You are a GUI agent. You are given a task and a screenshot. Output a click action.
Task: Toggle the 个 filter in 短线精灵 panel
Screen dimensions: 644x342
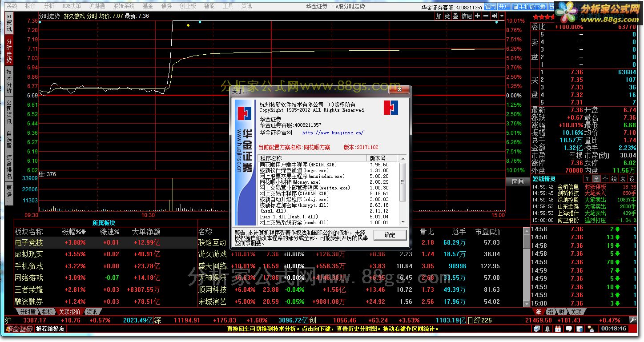point(605,179)
